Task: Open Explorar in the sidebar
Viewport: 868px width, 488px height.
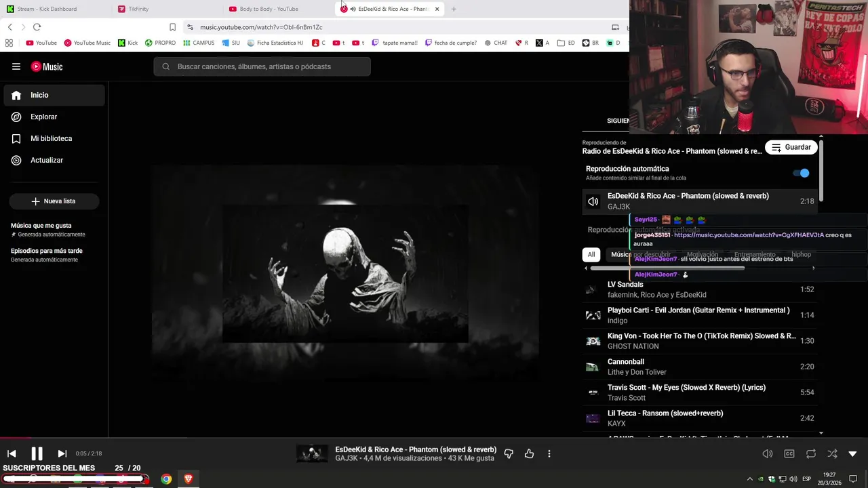Action: pos(54,117)
